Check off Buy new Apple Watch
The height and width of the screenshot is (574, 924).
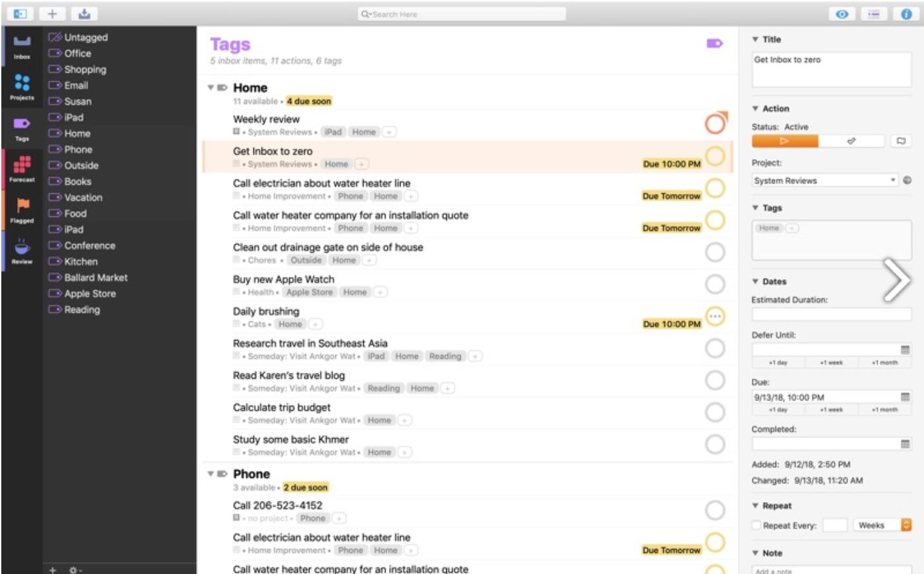tap(715, 284)
